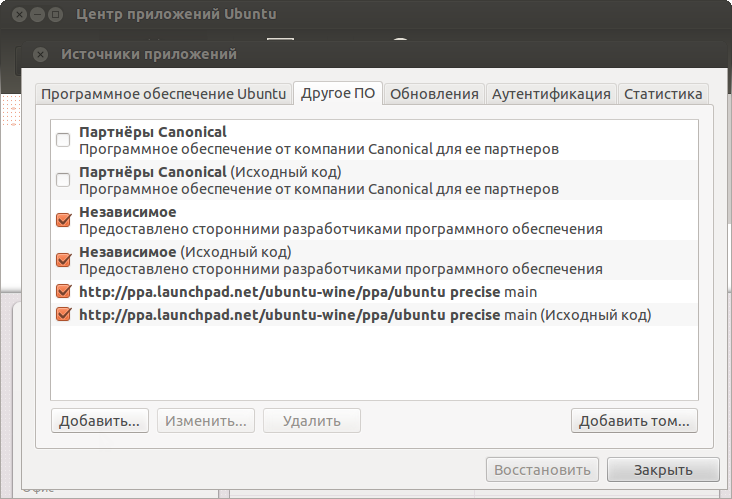
Task: Click the Восстановить button
Action: click(542, 470)
